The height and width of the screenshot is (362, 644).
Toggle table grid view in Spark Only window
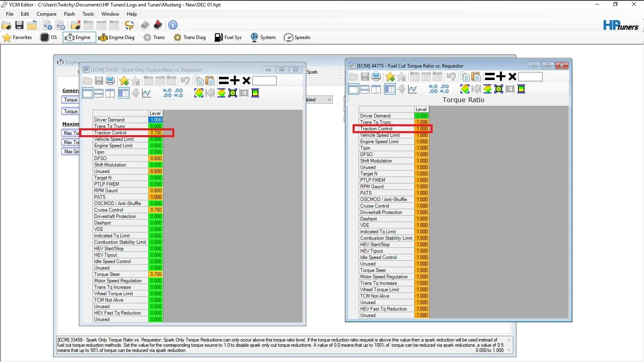point(124,93)
